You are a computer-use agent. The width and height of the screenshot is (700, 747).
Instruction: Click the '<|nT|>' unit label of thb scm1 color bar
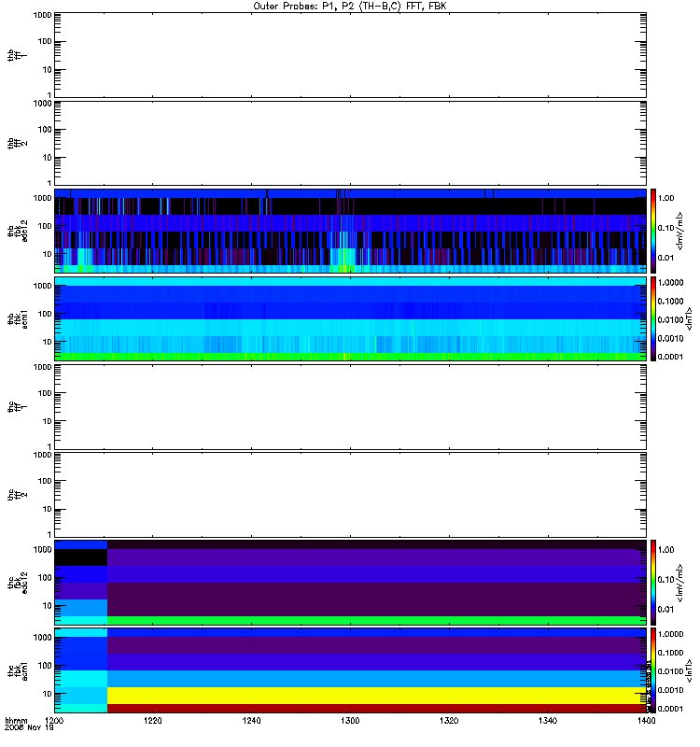pos(689,318)
